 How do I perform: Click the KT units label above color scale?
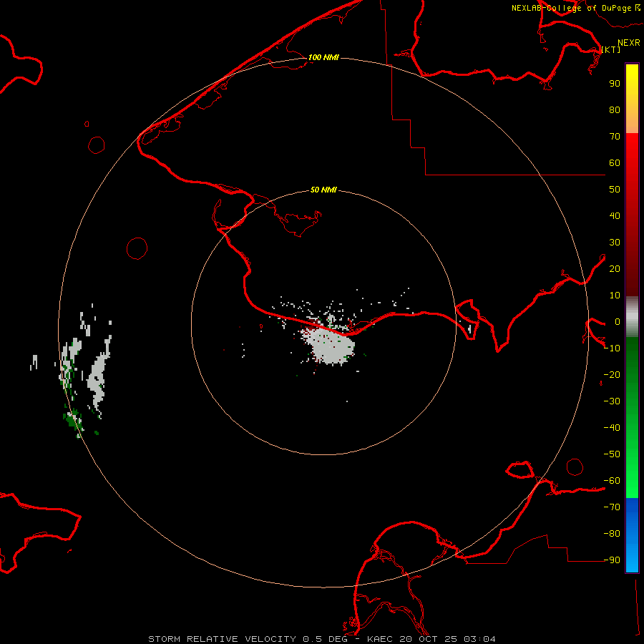pyautogui.click(x=611, y=49)
